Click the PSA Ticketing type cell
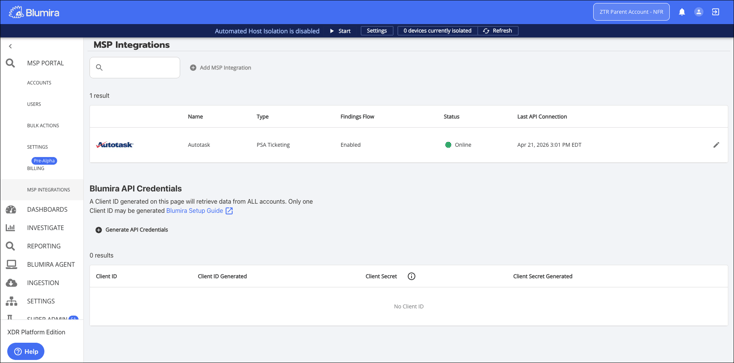 (x=273, y=145)
